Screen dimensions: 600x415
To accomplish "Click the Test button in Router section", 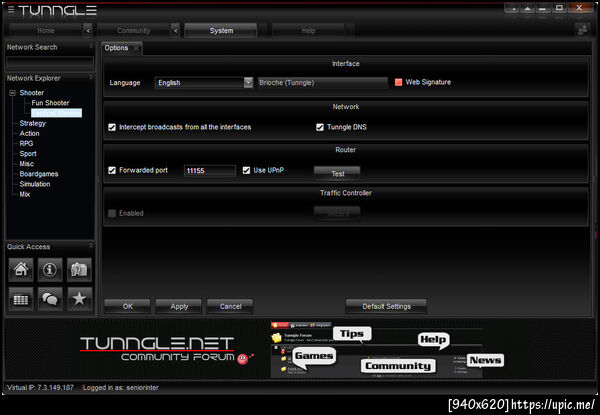I will click(337, 173).
